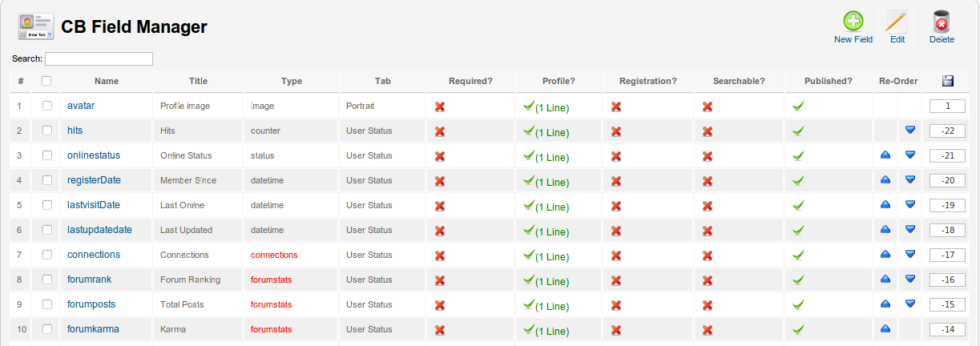Image resolution: width=980 pixels, height=346 pixels.
Task: Check the select-all checkbox in table header
Action: click(x=46, y=81)
